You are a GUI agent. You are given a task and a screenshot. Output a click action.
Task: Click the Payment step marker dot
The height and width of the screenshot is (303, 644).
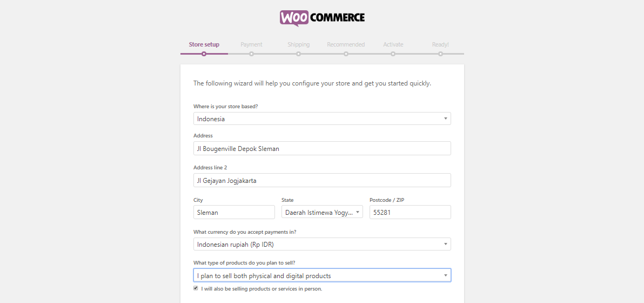(x=251, y=54)
